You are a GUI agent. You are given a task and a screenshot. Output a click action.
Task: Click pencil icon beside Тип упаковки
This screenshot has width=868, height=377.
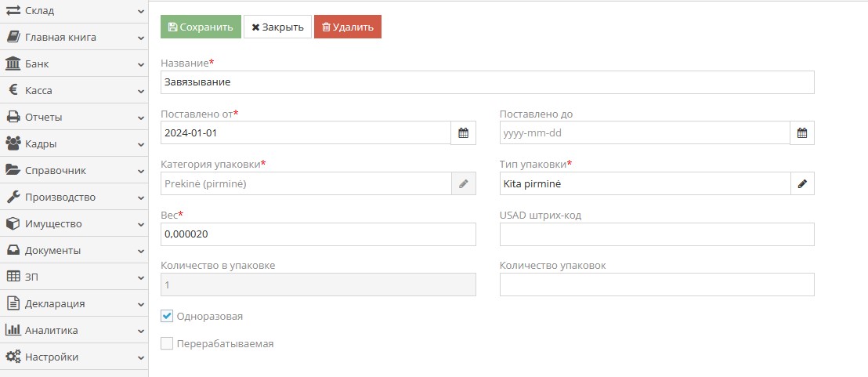(x=802, y=183)
